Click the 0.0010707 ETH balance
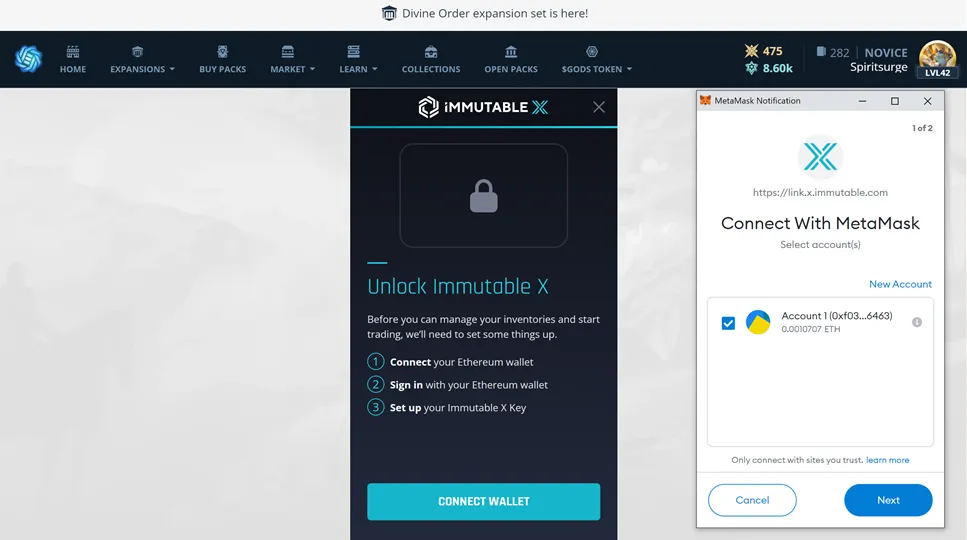967x540 pixels. point(811,329)
